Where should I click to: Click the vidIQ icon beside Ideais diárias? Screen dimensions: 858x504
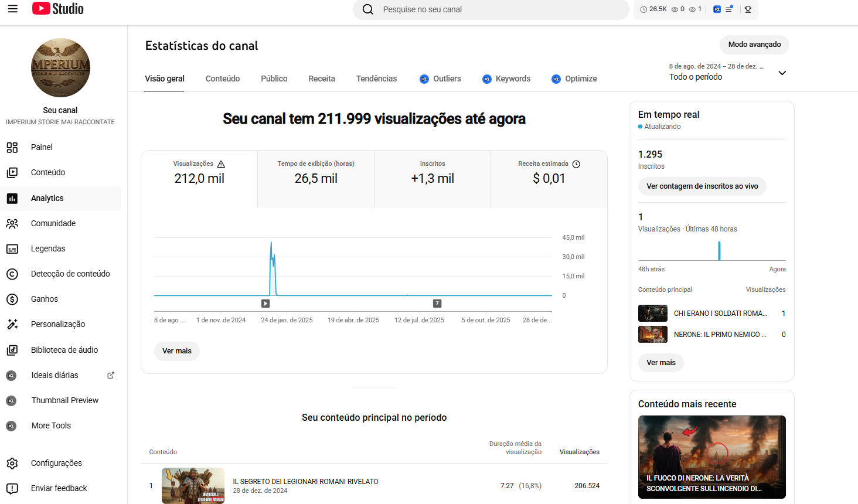click(11, 375)
